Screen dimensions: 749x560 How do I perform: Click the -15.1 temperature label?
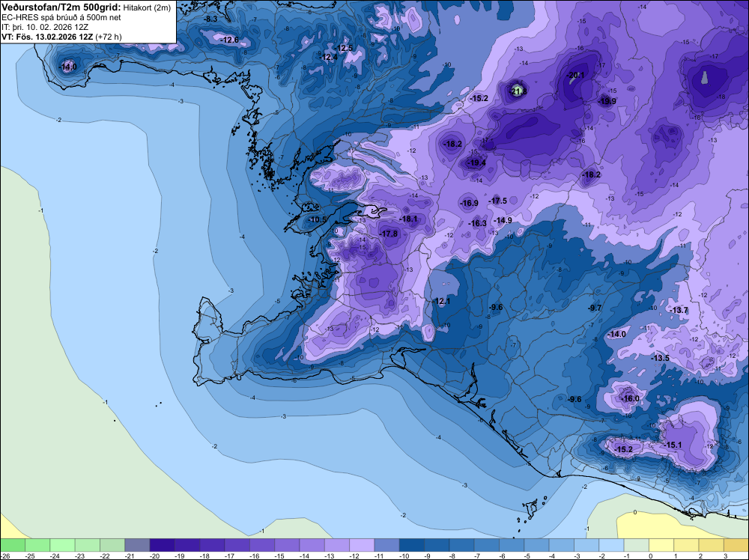[x=673, y=445]
